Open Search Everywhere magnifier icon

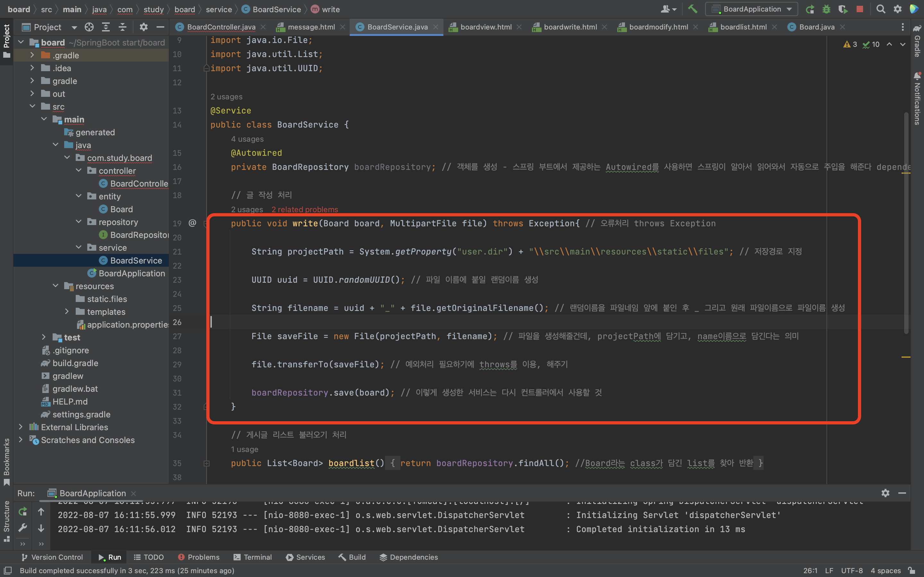tap(880, 9)
